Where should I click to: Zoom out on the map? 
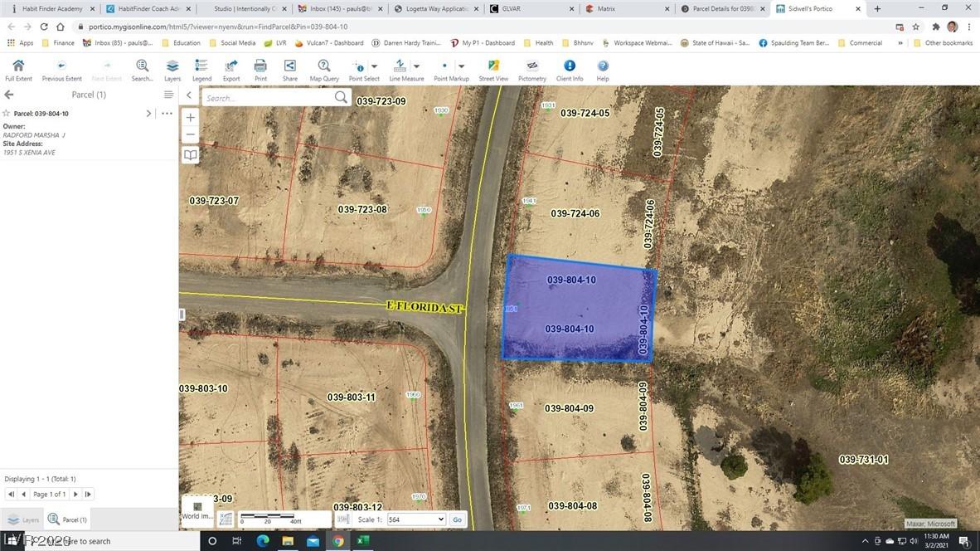tap(191, 134)
